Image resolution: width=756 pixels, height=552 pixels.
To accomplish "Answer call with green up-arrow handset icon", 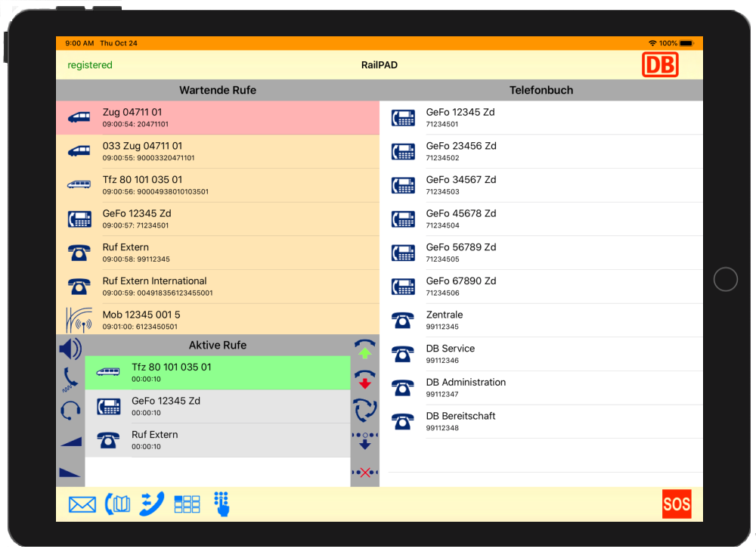I will coord(365,349).
